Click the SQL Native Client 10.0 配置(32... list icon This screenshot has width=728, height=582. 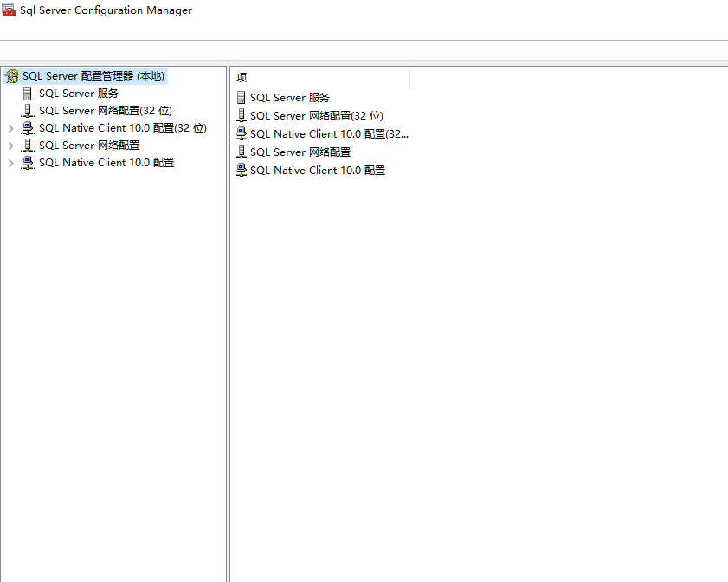(x=242, y=133)
